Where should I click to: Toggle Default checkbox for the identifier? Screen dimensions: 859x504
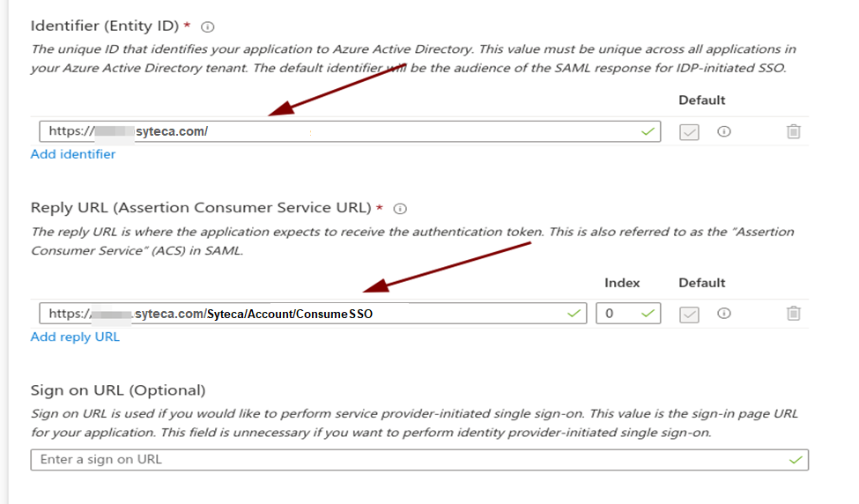point(689,131)
